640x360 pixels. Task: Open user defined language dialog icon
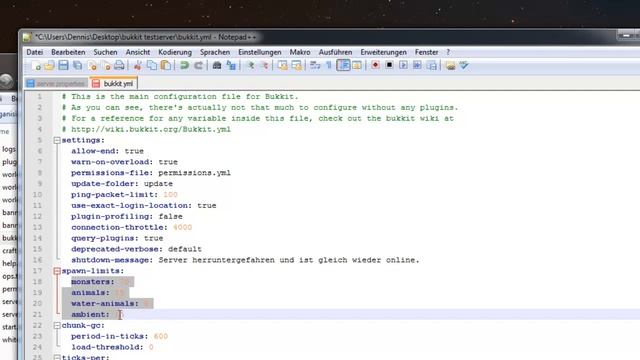click(357, 65)
